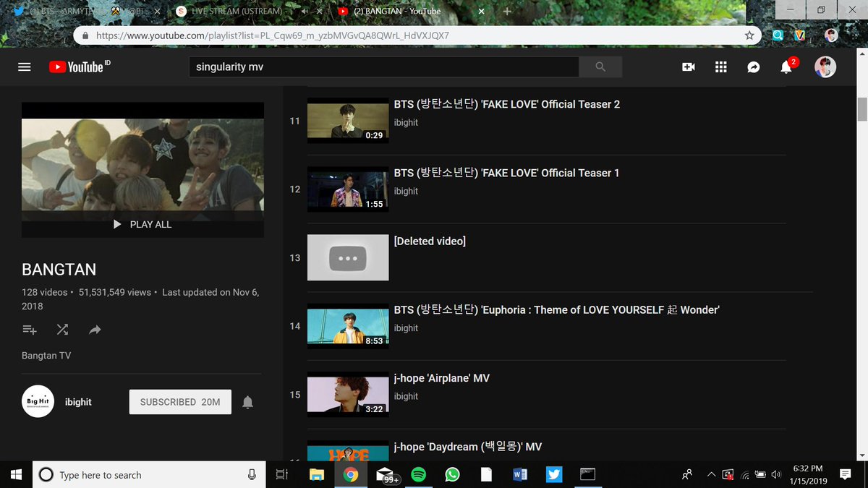Click the deleted video placeholder thumbnail
Image resolution: width=868 pixels, height=488 pixels.
click(348, 257)
